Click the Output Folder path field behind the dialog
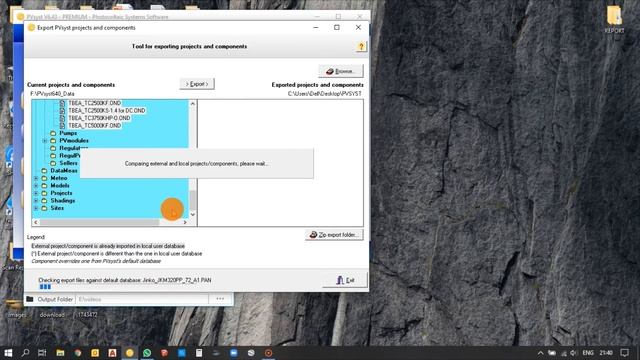The height and width of the screenshot is (360, 640). click(x=142, y=299)
